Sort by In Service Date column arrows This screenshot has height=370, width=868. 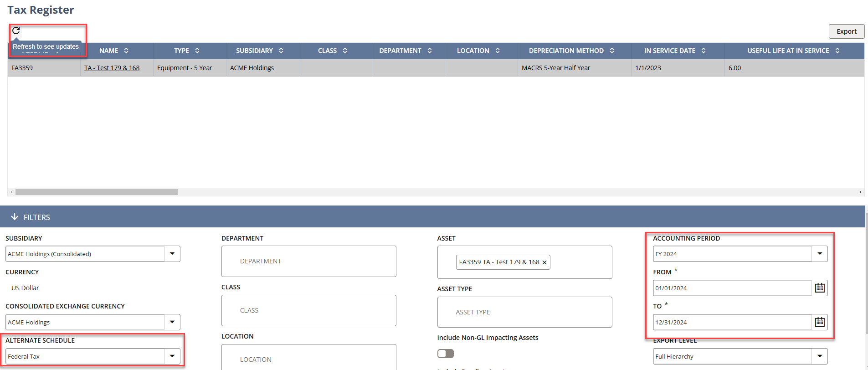(704, 51)
